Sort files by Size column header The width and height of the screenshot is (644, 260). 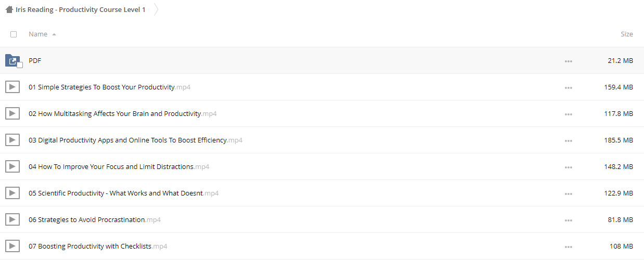click(627, 34)
